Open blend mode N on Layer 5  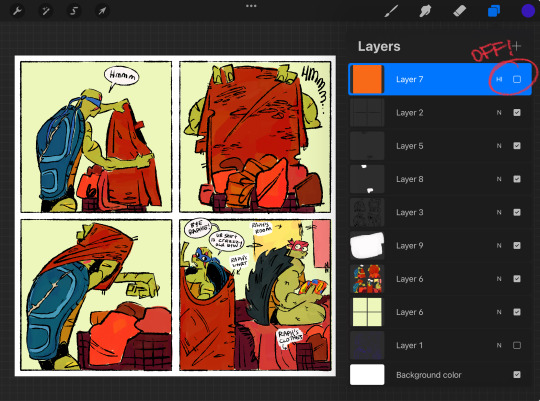[499, 146]
